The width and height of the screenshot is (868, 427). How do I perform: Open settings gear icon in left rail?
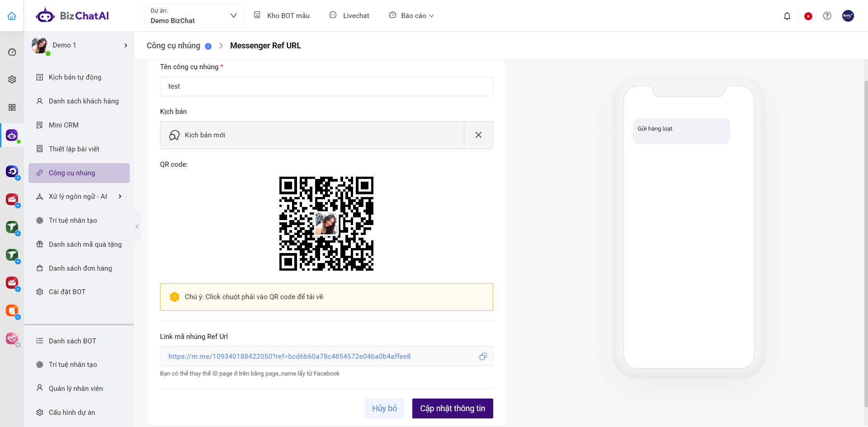pyautogui.click(x=12, y=80)
